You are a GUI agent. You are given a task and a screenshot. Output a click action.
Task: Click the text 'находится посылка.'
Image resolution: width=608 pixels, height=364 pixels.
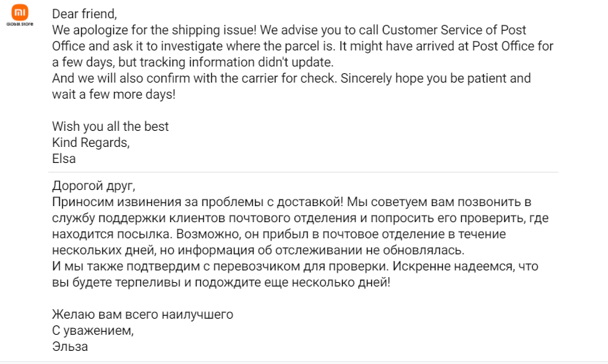(113, 234)
